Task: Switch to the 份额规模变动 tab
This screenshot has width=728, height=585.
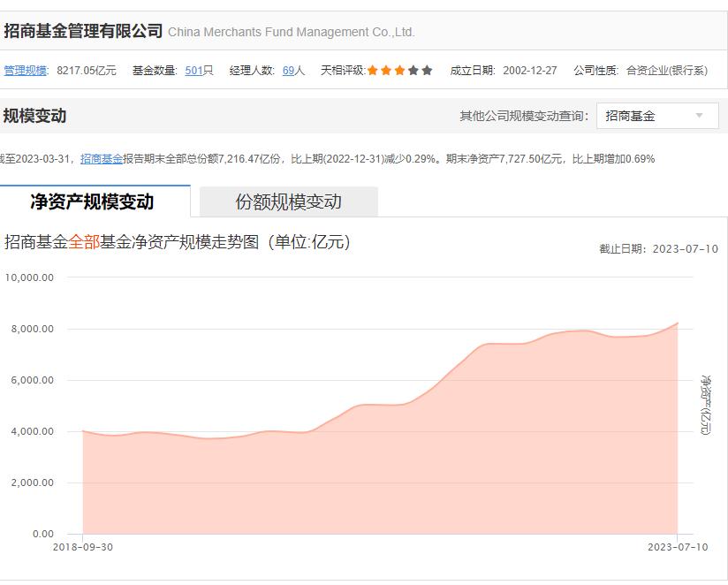Action: [x=288, y=201]
